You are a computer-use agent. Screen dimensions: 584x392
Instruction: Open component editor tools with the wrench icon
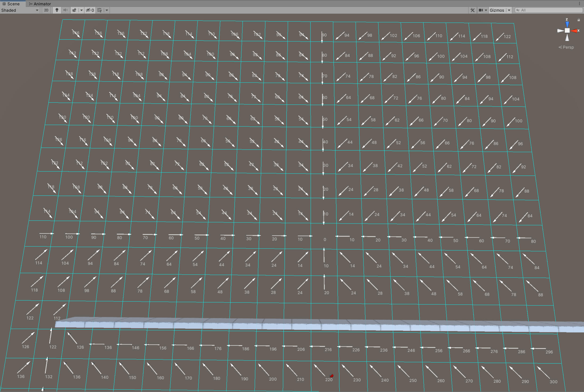point(472,10)
